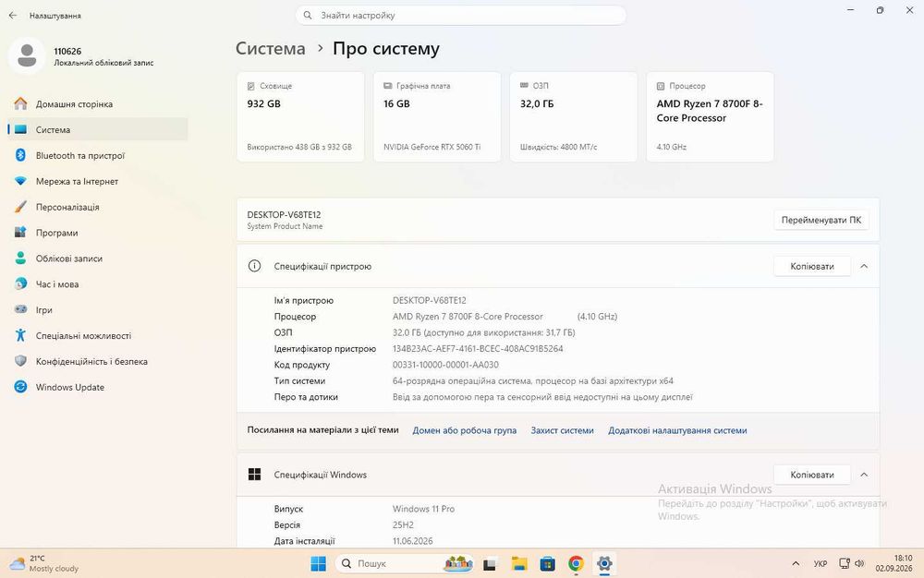Click the Time and language globe icon
Screen dimensions: 924x578
pyautogui.click(x=20, y=283)
